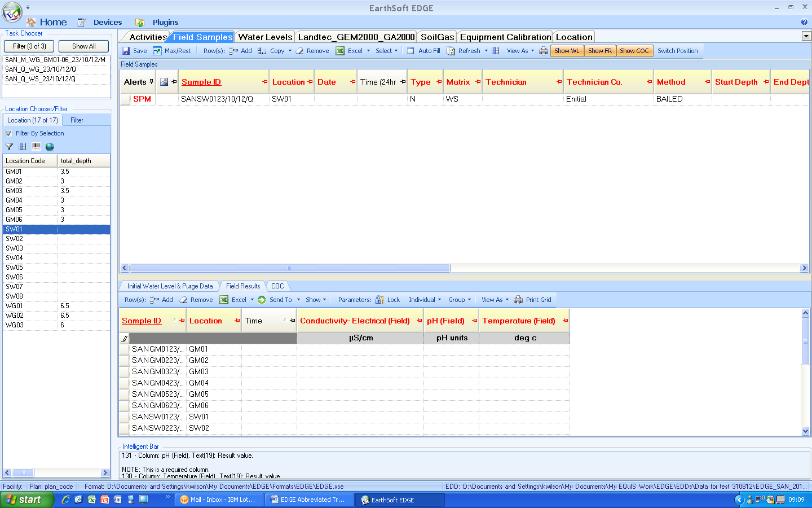This screenshot has height=508, width=812.
Task: Open the COC tab in lower panel
Action: tap(277, 286)
